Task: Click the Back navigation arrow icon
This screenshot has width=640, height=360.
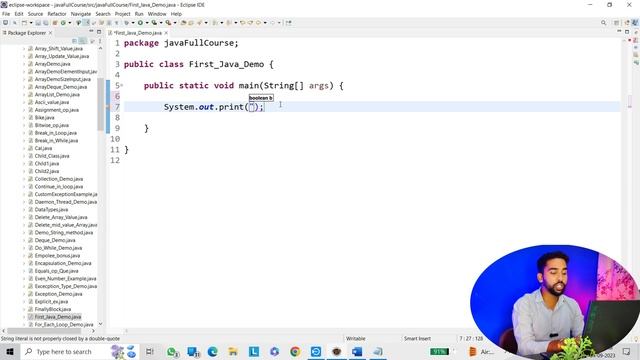Action: pyautogui.click(x=258, y=22)
